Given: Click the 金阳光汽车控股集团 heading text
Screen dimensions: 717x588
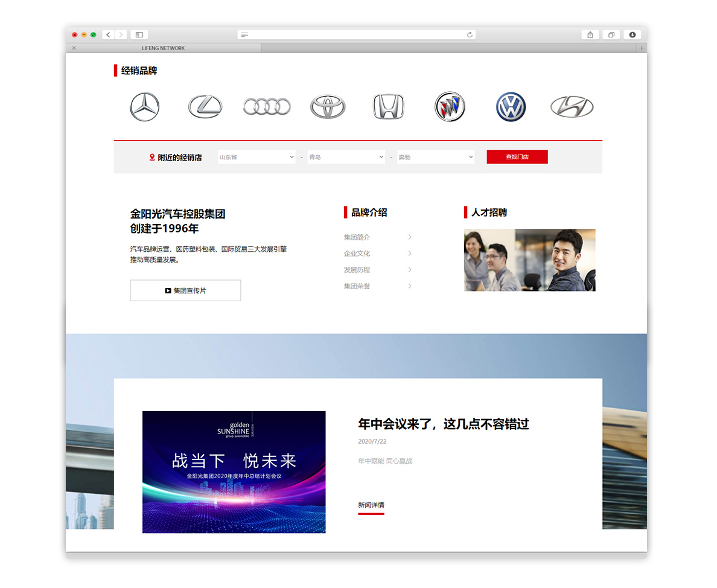Looking at the screenshot, I should [177, 214].
